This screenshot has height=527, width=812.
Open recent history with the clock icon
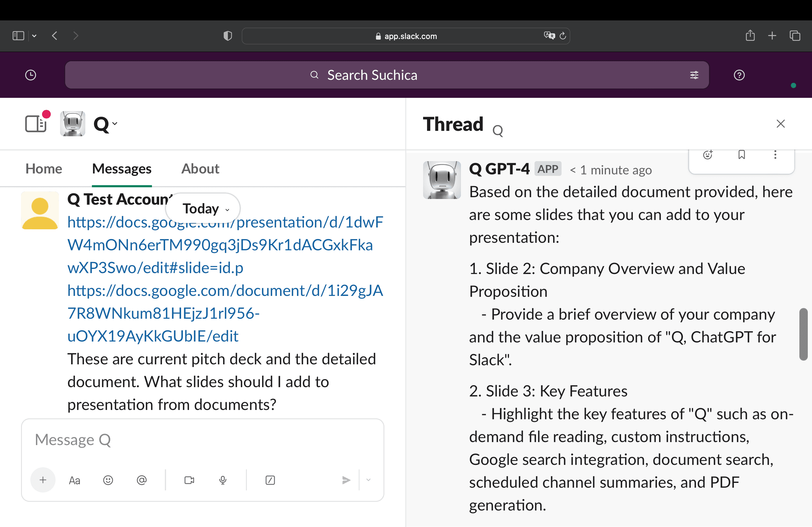pyautogui.click(x=30, y=75)
